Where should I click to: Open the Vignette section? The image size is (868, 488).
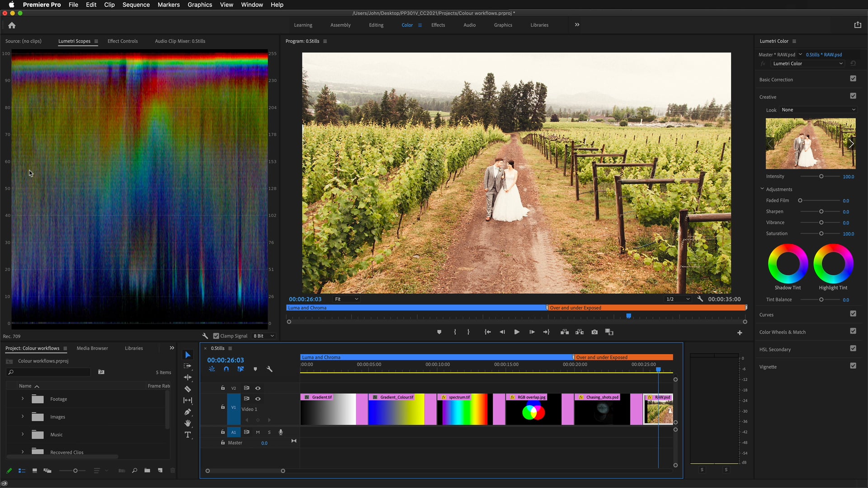pos(768,367)
